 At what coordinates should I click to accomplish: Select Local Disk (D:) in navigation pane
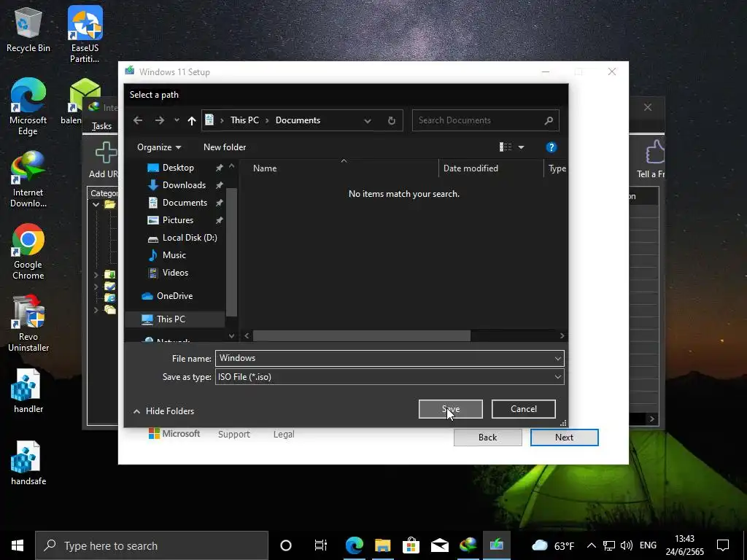(x=189, y=238)
